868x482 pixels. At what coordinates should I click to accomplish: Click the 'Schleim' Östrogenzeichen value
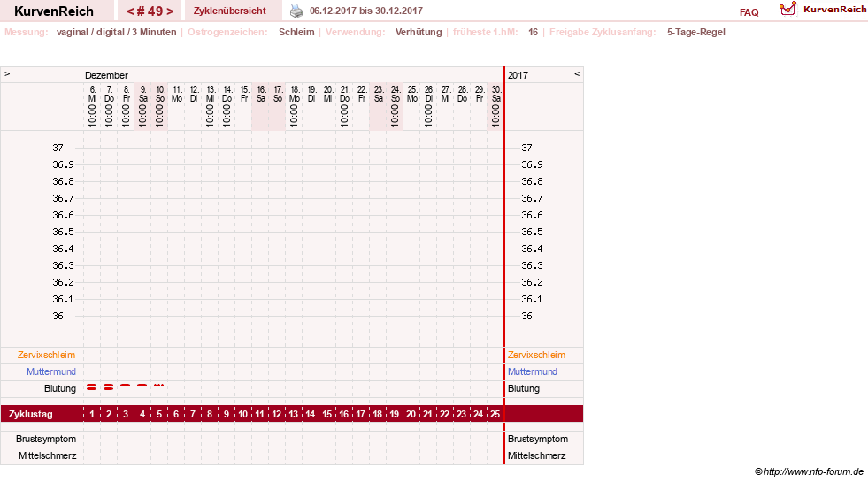point(296,32)
